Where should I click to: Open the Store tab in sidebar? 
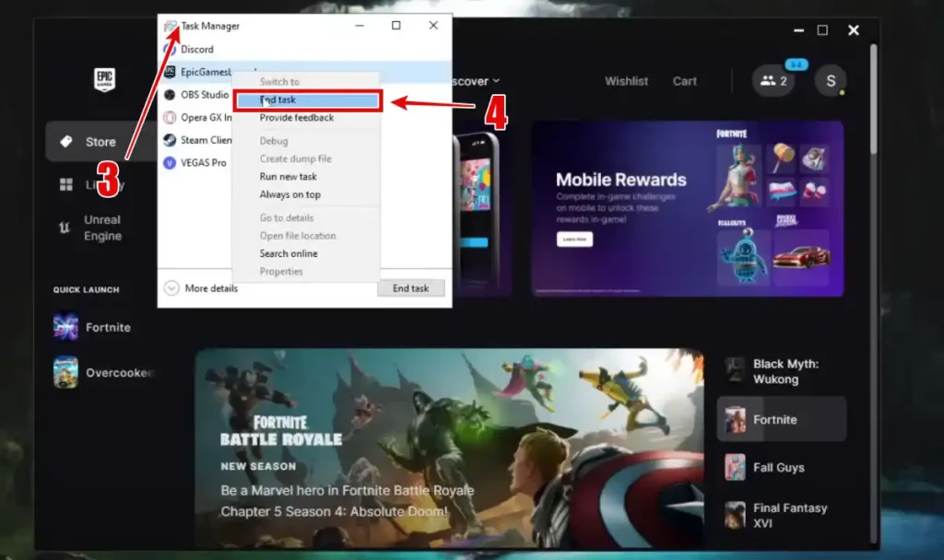(100, 141)
